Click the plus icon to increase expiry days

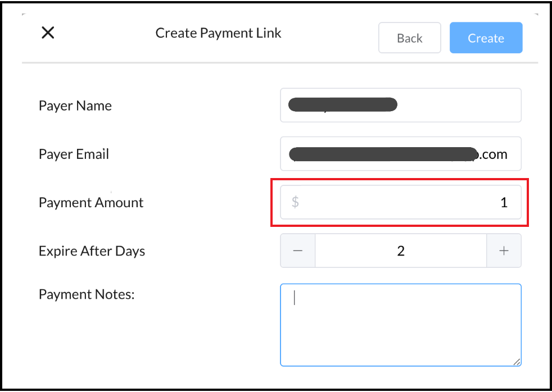[504, 250]
